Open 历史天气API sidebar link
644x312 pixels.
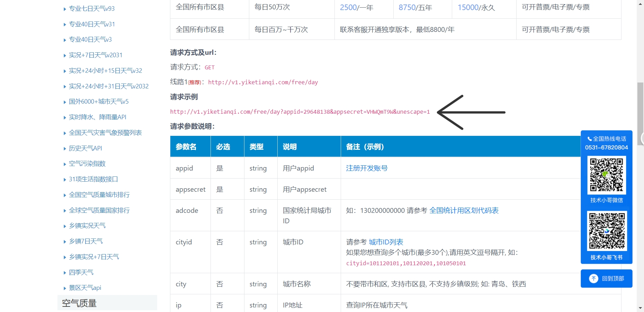point(86,148)
